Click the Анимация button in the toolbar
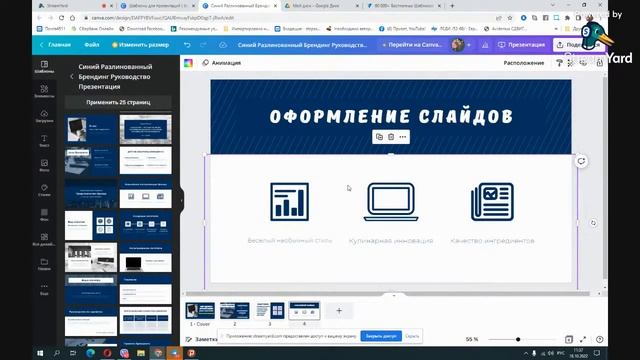The image size is (640, 360). point(222,63)
